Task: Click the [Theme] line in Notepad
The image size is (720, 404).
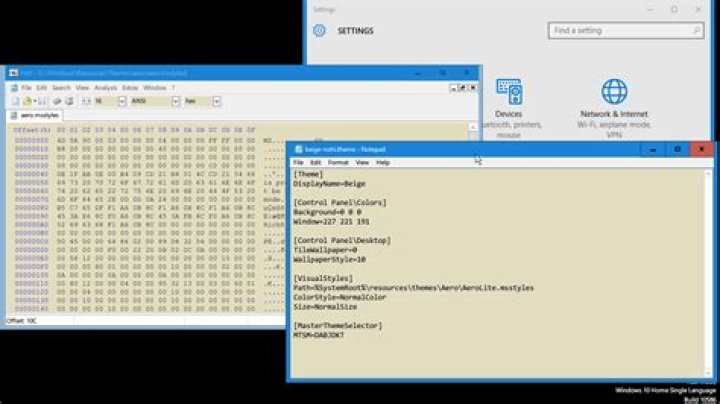Action: (308, 174)
